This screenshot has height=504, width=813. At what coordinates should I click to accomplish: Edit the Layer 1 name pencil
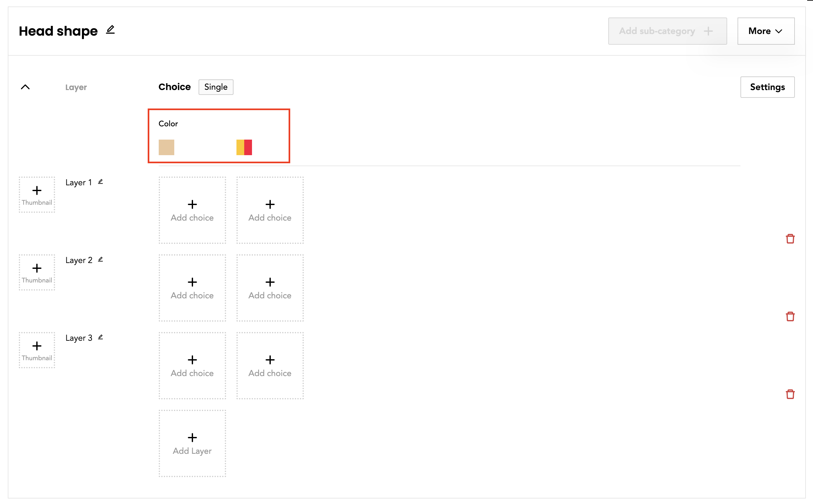point(100,182)
